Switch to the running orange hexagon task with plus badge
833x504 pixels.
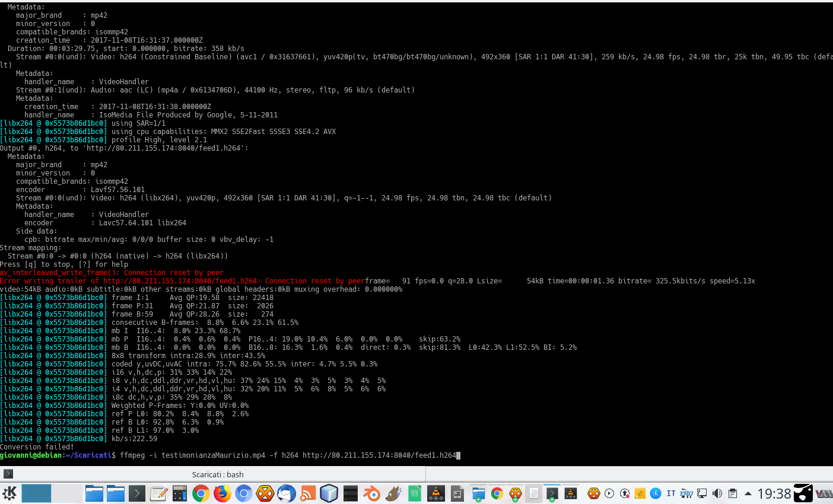(516, 493)
